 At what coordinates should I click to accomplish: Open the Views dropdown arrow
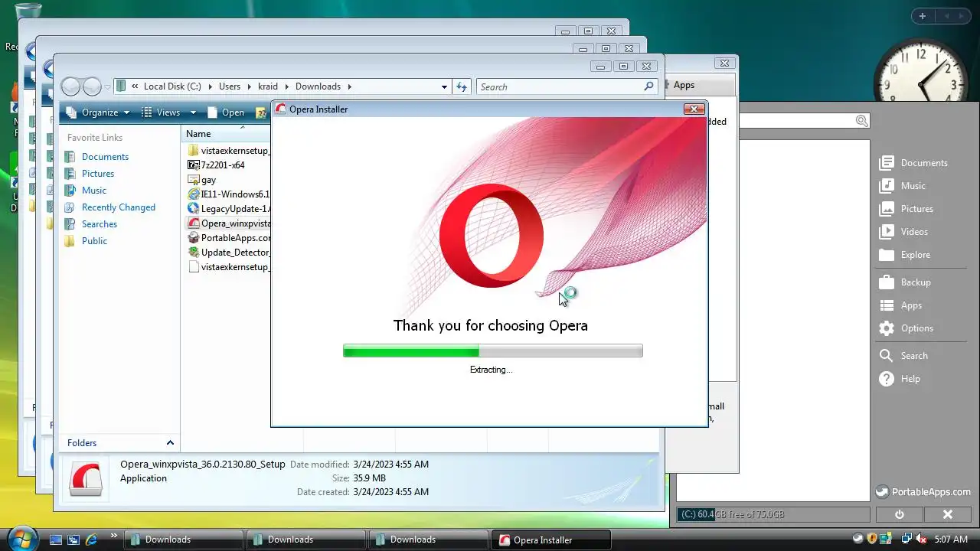pos(193,112)
